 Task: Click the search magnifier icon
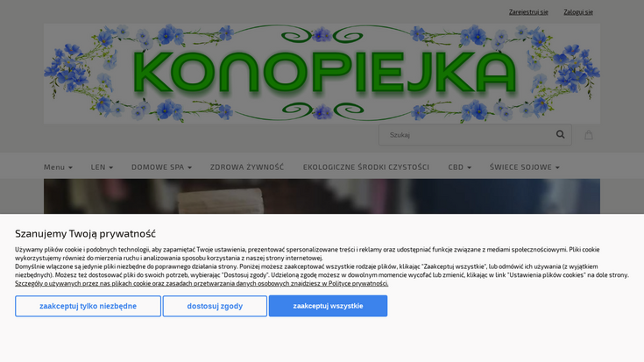pyautogui.click(x=560, y=134)
